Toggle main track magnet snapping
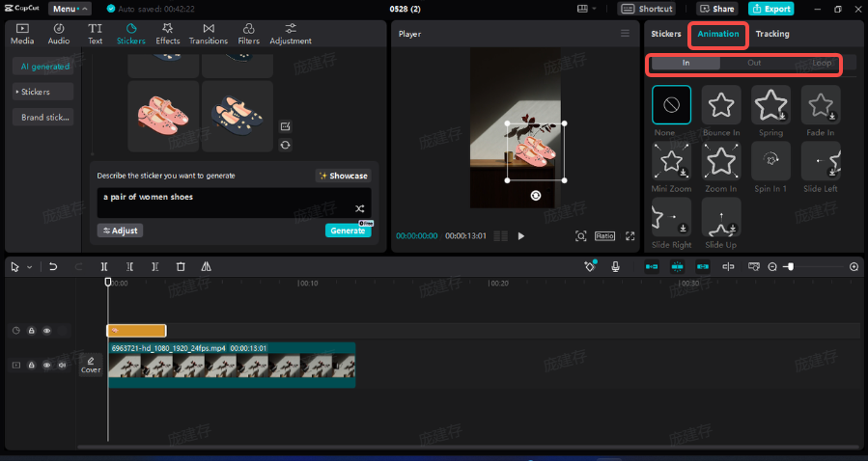868x462 pixels. click(x=652, y=267)
